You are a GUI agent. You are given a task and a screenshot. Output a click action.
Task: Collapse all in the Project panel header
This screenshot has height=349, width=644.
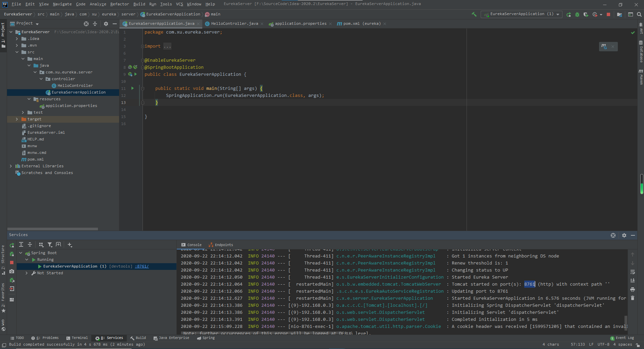pos(95,24)
